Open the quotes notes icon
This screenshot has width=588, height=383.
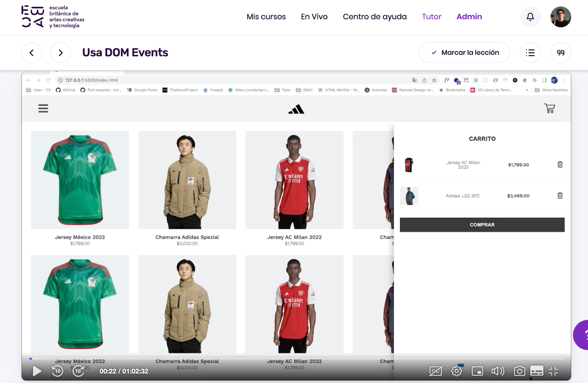pyautogui.click(x=560, y=52)
